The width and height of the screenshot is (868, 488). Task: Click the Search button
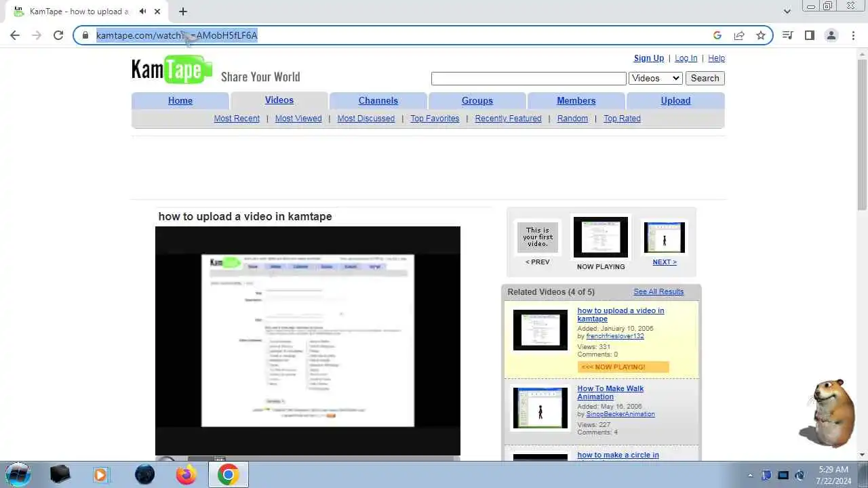tap(705, 79)
